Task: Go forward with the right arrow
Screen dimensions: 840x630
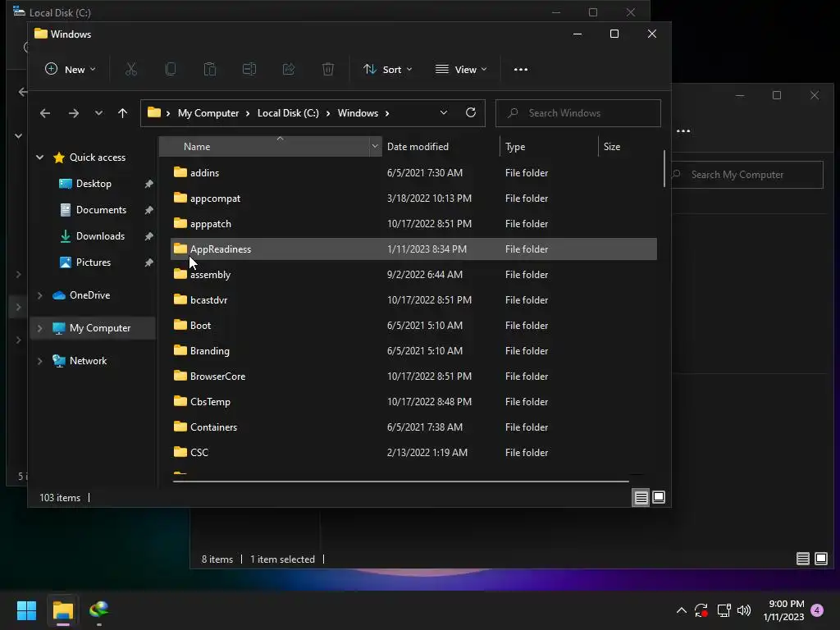Action: pyautogui.click(x=73, y=113)
